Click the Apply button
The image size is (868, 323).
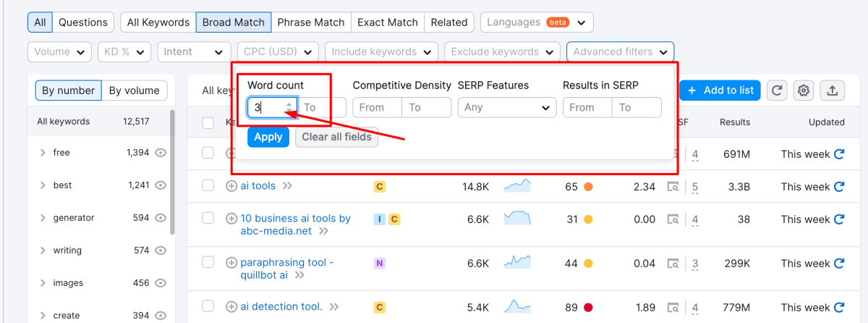coord(268,137)
